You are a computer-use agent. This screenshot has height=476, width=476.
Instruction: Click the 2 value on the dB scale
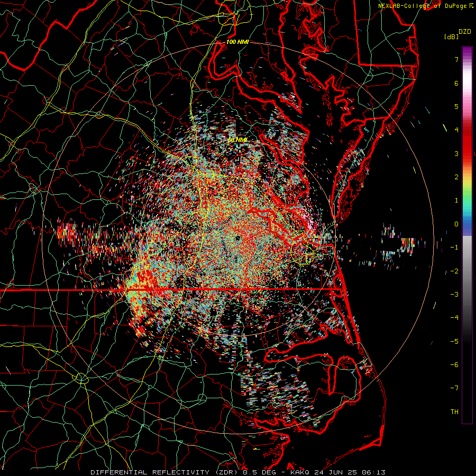[x=456, y=177]
